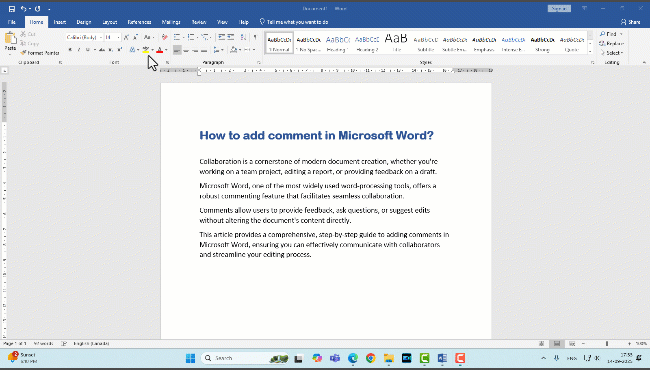Click the Sign in button
The width and height of the screenshot is (650, 370).
[559, 8]
